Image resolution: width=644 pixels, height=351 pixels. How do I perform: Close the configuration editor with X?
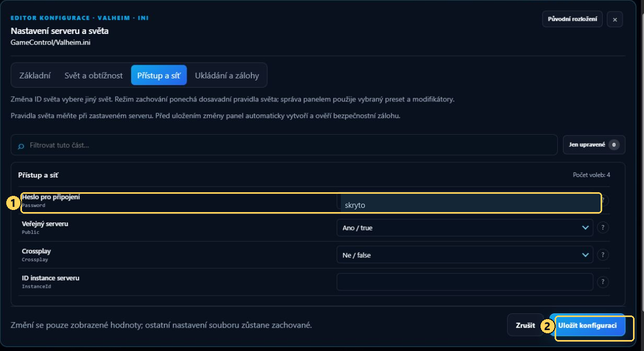[615, 19]
